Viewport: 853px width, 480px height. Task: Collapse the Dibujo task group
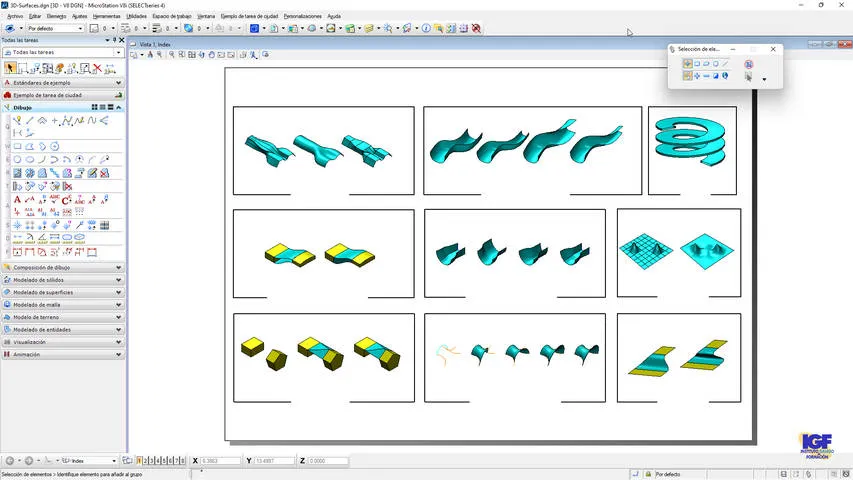click(119, 108)
